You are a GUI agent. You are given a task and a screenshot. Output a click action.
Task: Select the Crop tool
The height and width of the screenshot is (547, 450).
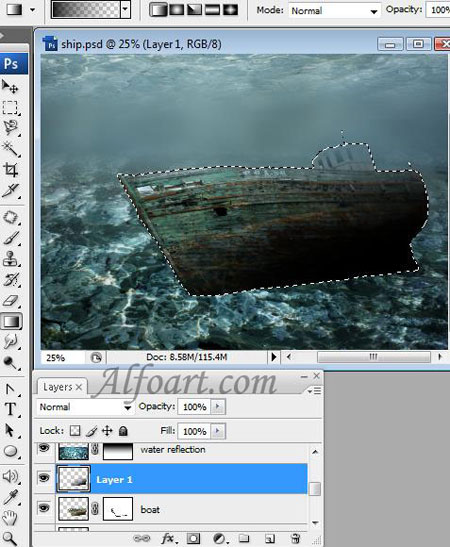tap(10, 170)
